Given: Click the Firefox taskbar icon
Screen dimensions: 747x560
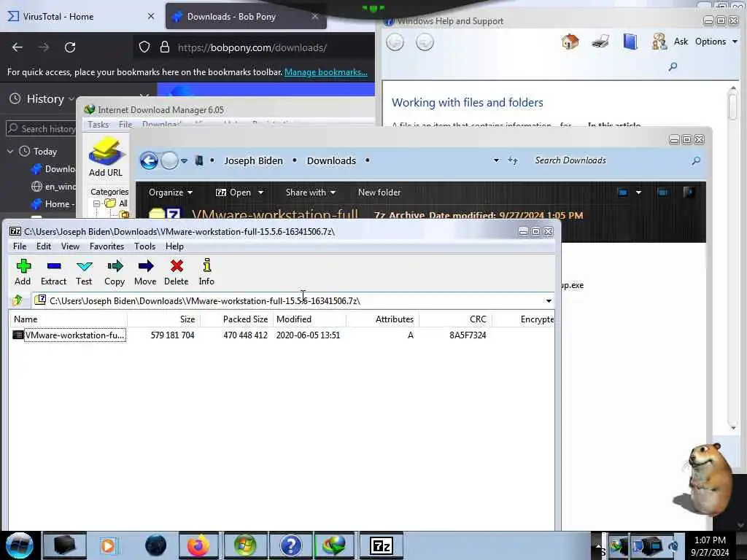Looking at the screenshot, I should click(x=198, y=545).
